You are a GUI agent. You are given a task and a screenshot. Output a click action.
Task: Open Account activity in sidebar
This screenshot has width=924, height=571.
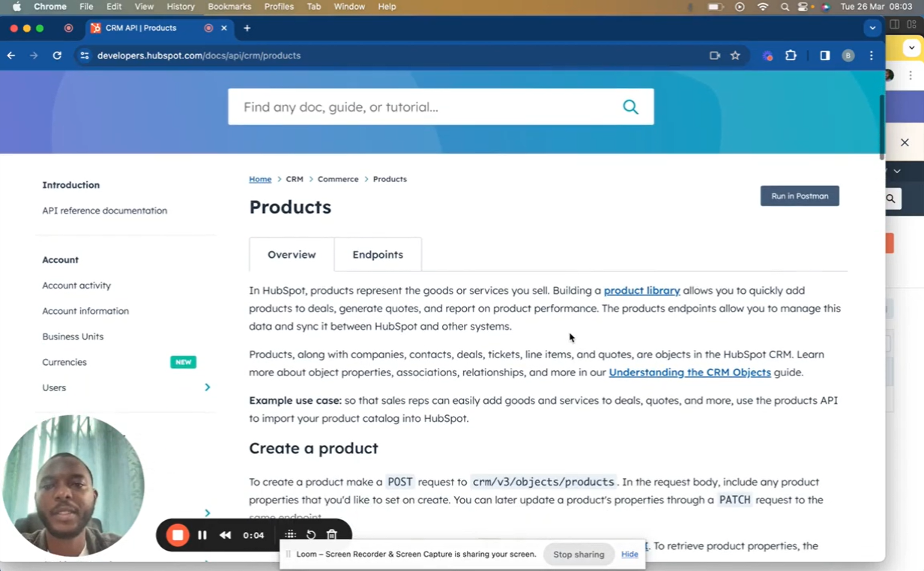(76, 285)
